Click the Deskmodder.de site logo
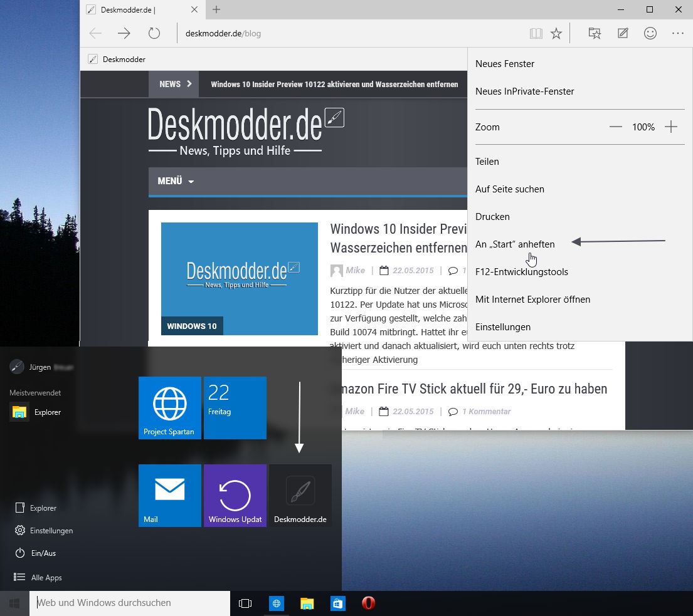The image size is (693, 616). 246,131
